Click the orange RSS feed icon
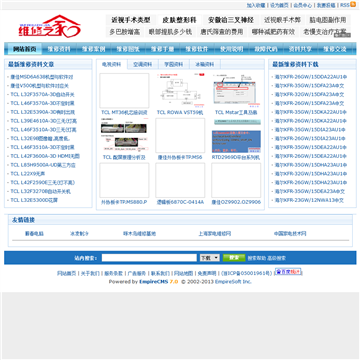360x360 pixels. (x=353, y=5)
